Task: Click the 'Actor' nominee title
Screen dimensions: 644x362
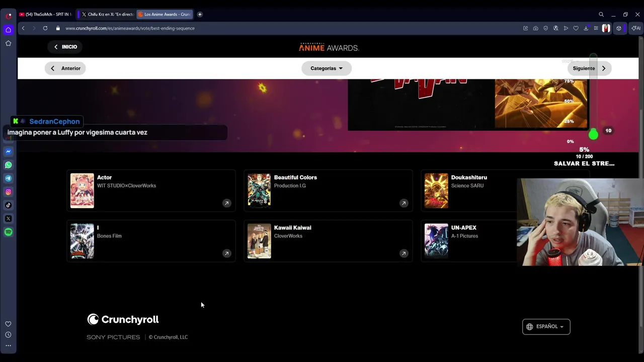Action: (104, 177)
